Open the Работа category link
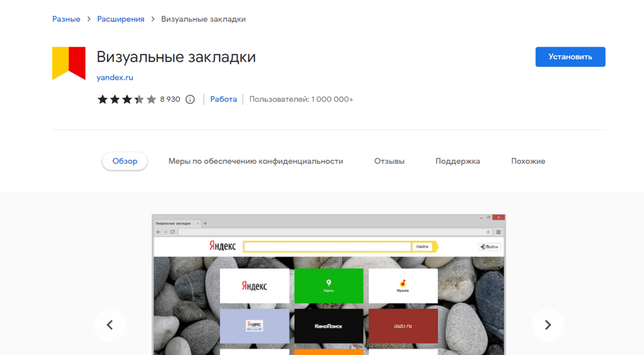644x355 pixels. [x=223, y=100]
